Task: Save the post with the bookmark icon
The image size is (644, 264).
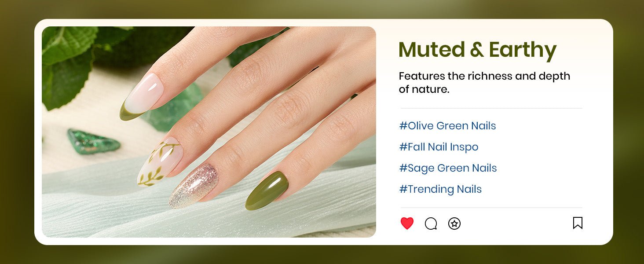Action: [x=578, y=223]
